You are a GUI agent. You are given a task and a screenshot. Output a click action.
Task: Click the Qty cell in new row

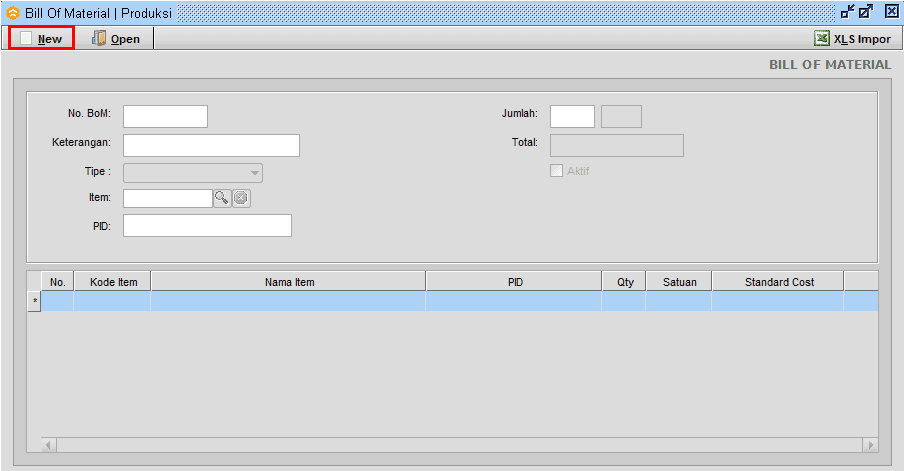(624, 302)
